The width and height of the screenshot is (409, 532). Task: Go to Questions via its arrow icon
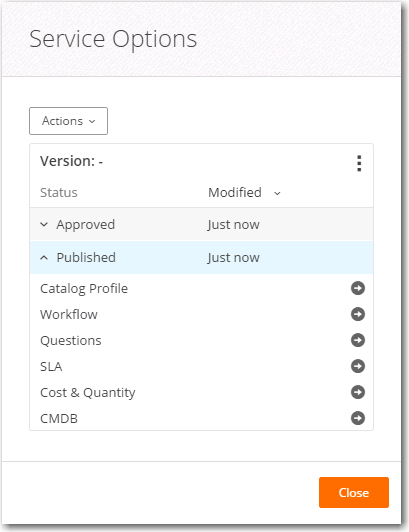(358, 340)
